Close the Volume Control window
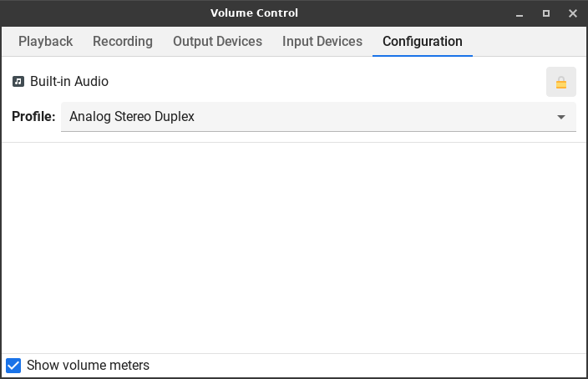This screenshot has height=379, width=588. (573, 13)
